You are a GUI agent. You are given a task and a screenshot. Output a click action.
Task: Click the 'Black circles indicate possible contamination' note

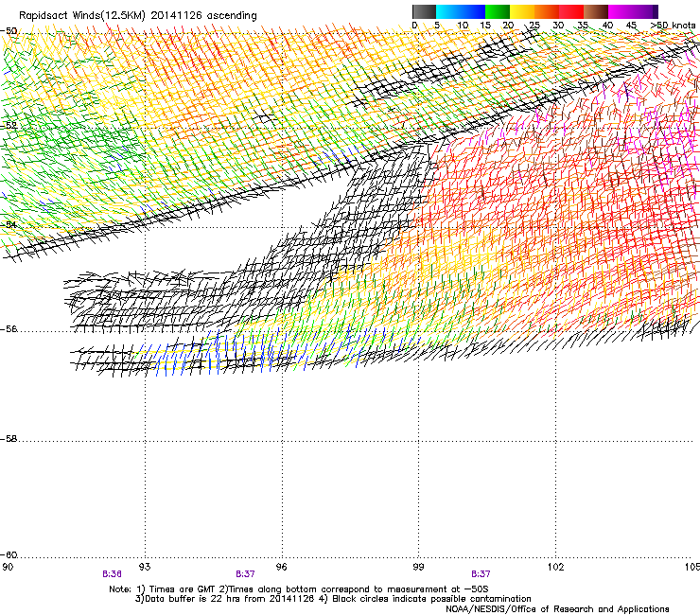point(431,599)
